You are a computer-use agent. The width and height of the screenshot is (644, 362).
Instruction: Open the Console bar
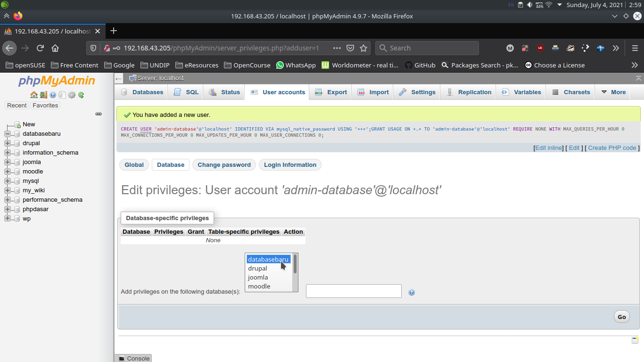point(133,358)
